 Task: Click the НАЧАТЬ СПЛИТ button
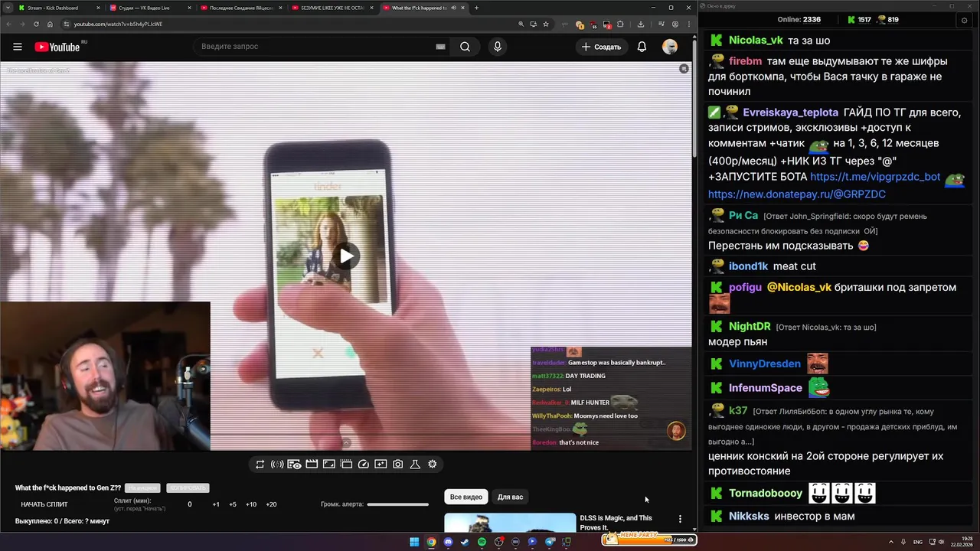click(44, 504)
